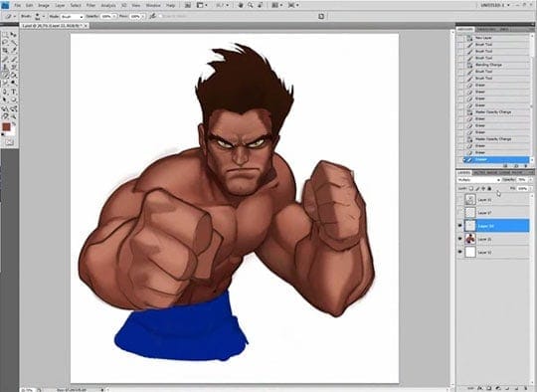Image resolution: width=537 pixels, height=392 pixels.
Task: Select the Gradient tool
Action: tap(13, 75)
